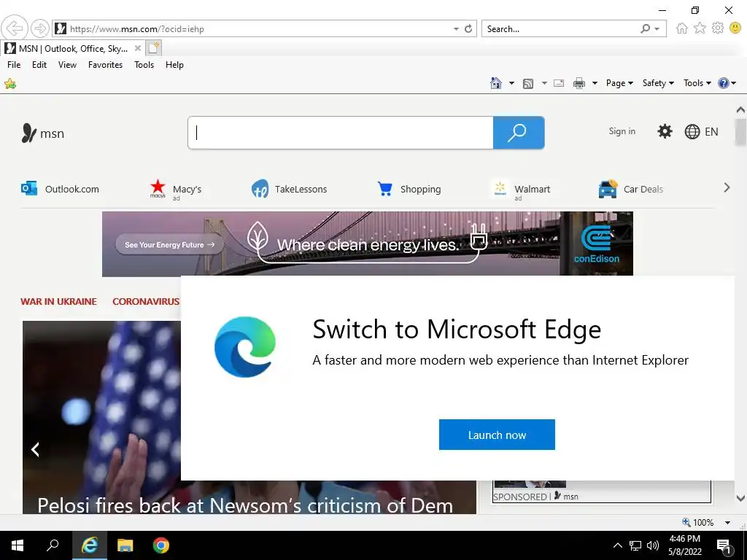Open the Favorites menu
This screenshot has height=560, width=747.
(105, 65)
